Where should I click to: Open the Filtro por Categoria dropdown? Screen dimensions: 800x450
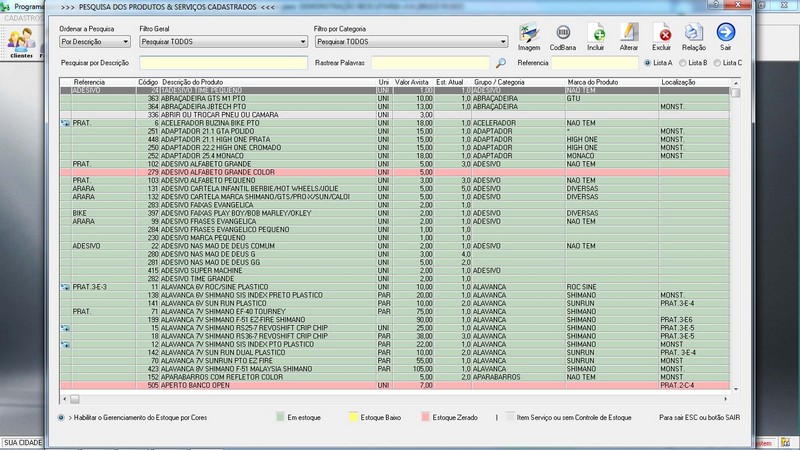(x=411, y=42)
